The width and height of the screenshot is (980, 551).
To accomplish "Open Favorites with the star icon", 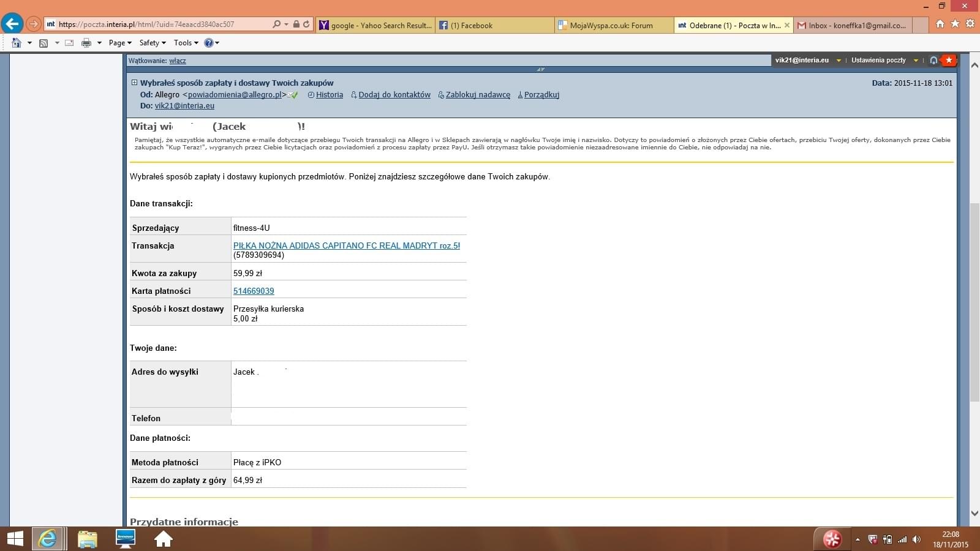I will [x=955, y=24].
